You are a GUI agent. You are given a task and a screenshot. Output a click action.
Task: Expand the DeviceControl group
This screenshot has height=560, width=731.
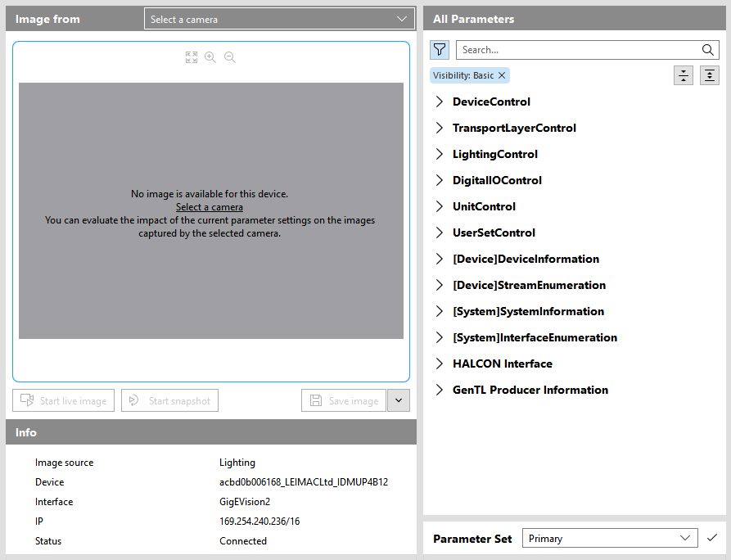(440, 102)
